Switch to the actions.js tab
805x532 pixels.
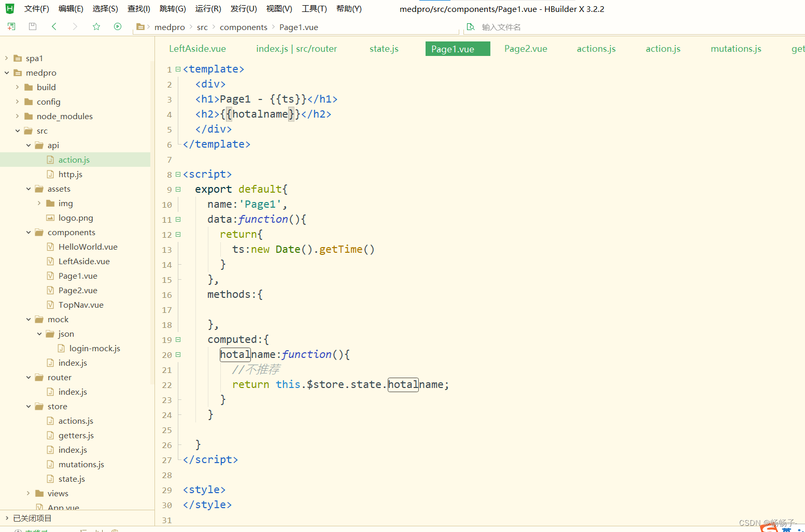(x=596, y=49)
